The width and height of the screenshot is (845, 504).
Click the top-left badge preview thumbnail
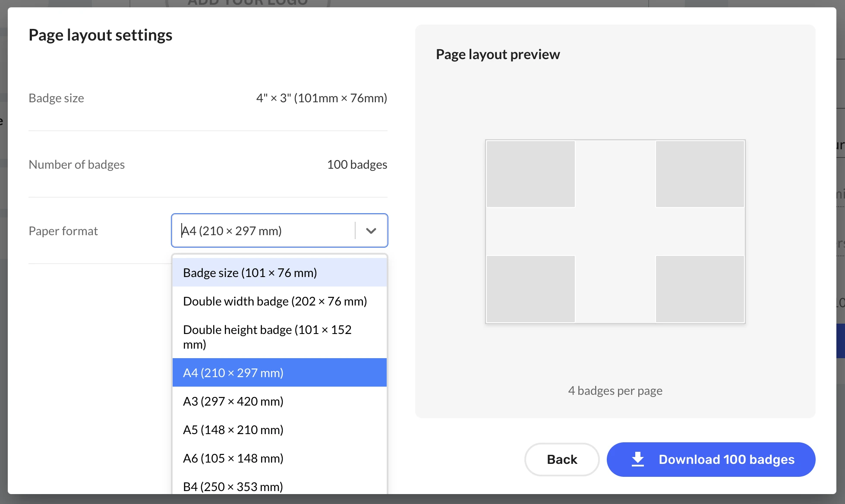[530, 174]
